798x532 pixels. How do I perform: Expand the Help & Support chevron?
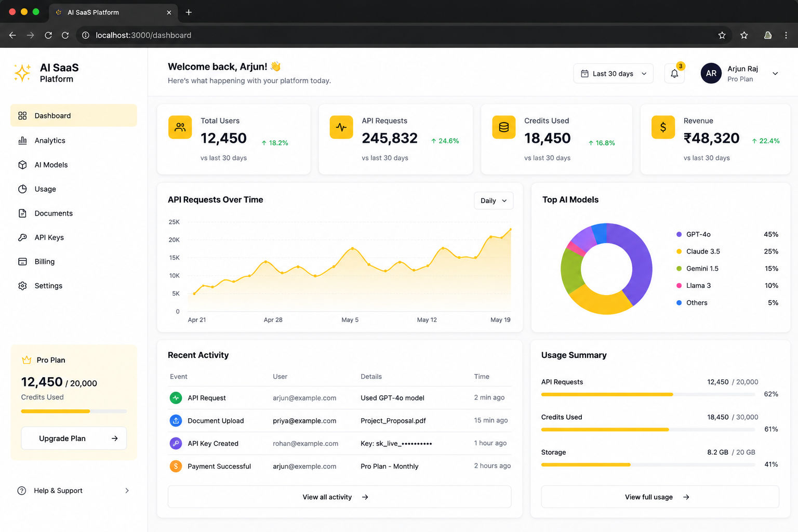pos(127,490)
